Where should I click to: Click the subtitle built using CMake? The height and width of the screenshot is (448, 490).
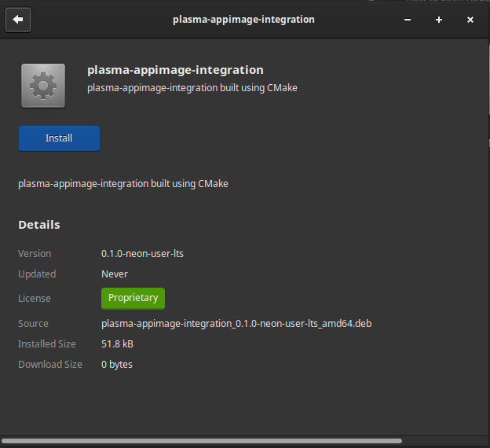click(x=192, y=88)
